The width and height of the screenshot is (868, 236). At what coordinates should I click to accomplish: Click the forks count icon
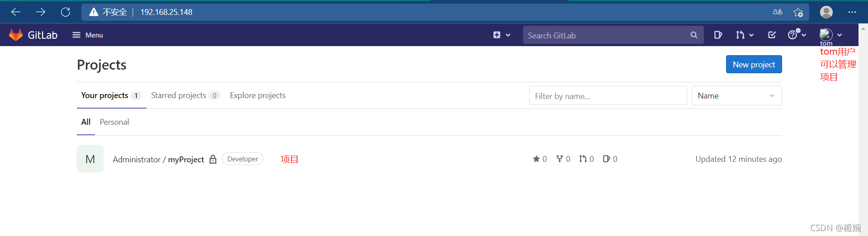click(560, 159)
